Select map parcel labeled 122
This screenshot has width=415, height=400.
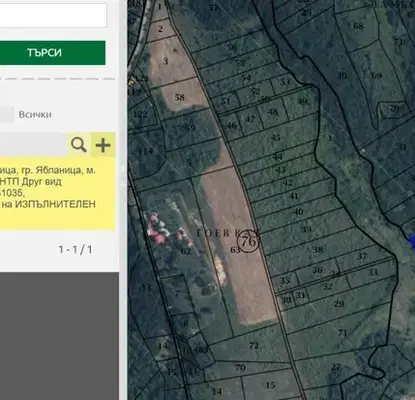[140, 114]
